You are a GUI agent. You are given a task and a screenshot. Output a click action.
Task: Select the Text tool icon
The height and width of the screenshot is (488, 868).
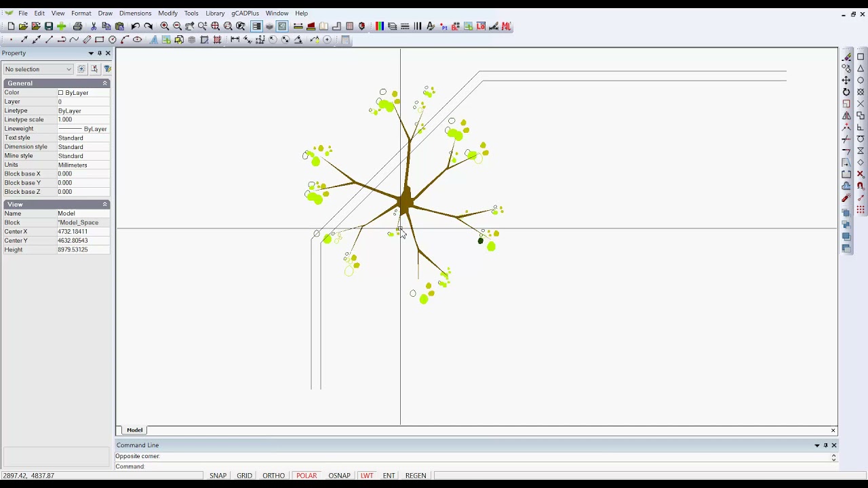pyautogui.click(x=154, y=40)
